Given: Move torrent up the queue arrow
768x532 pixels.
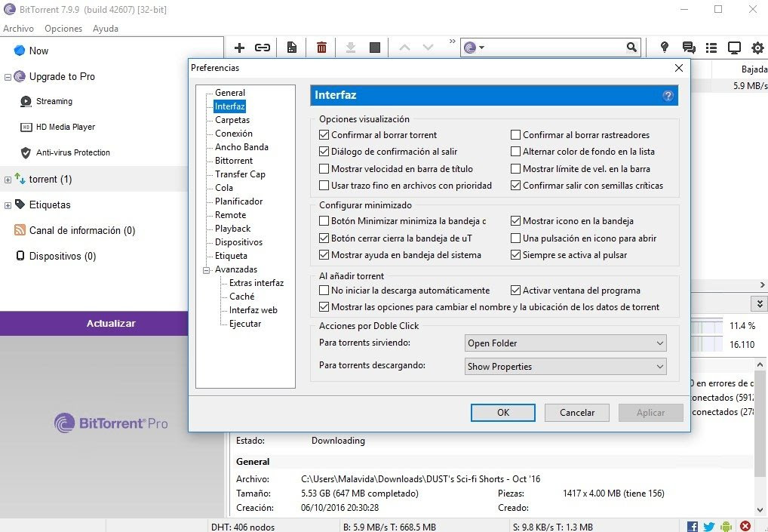Looking at the screenshot, I should (x=404, y=48).
